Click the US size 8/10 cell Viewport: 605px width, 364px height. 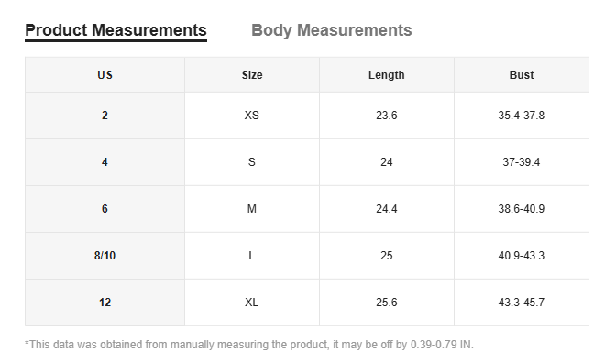pos(104,256)
